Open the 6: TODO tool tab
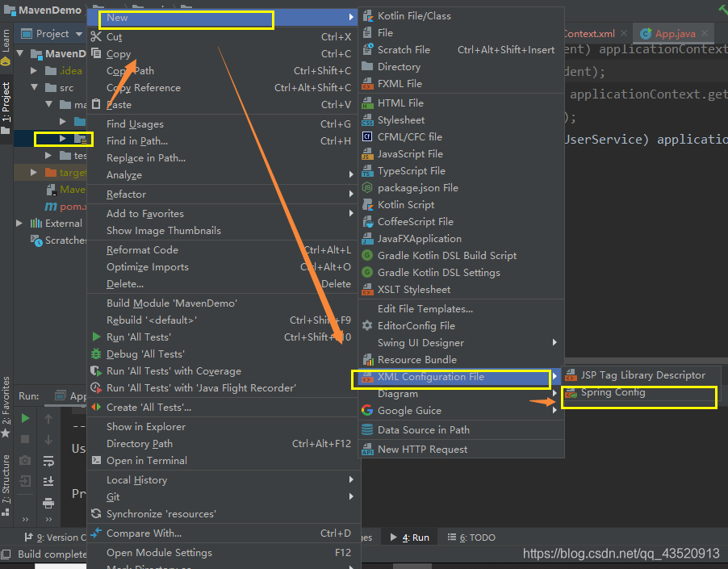The image size is (728, 569). coord(471,538)
